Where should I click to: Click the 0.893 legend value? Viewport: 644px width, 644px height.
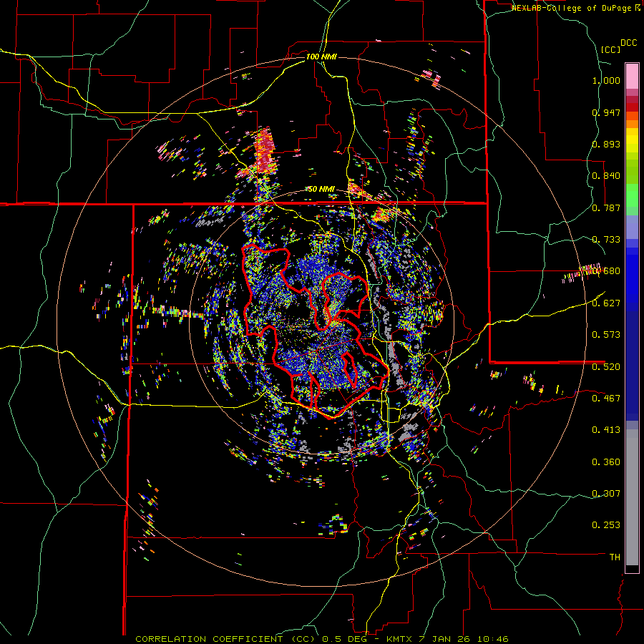click(606, 144)
